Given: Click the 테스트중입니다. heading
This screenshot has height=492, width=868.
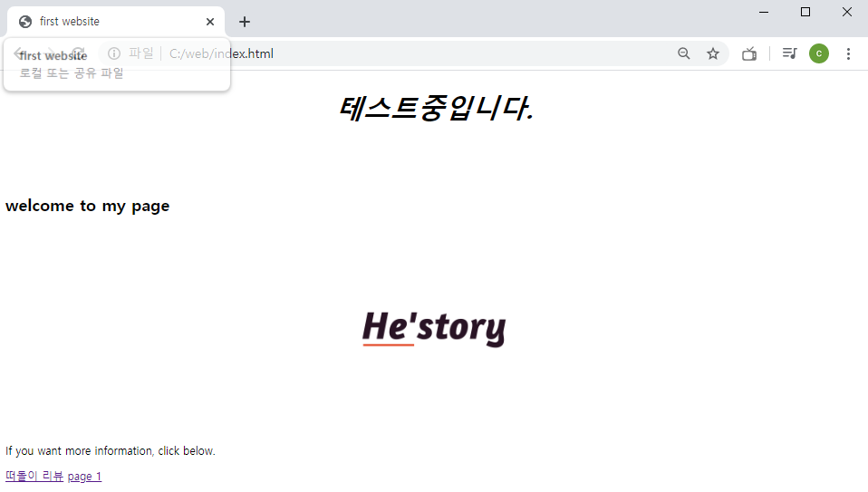Looking at the screenshot, I should click(x=436, y=108).
